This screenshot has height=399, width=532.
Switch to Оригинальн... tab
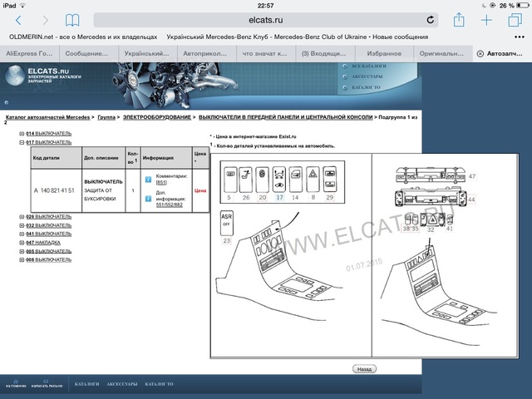click(x=443, y=53)
